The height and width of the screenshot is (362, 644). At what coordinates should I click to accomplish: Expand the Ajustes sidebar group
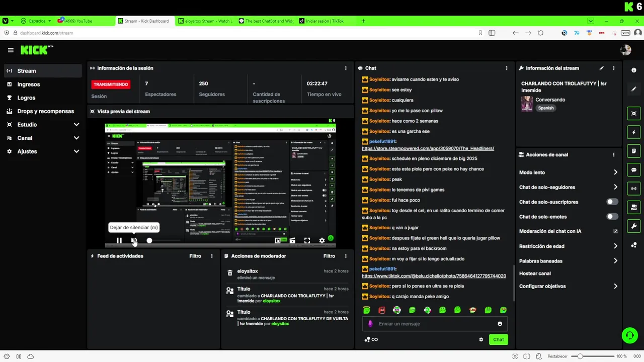tap(43, 151)
